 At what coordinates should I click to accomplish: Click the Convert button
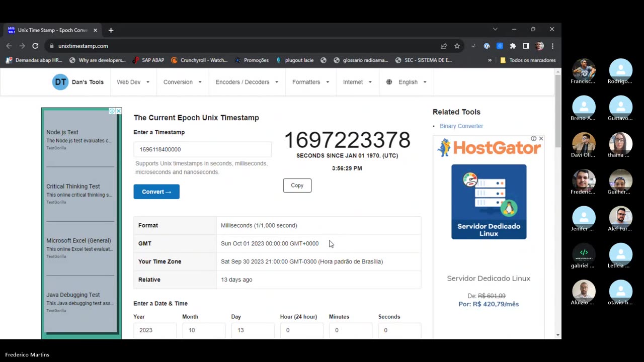pos(156,192)
